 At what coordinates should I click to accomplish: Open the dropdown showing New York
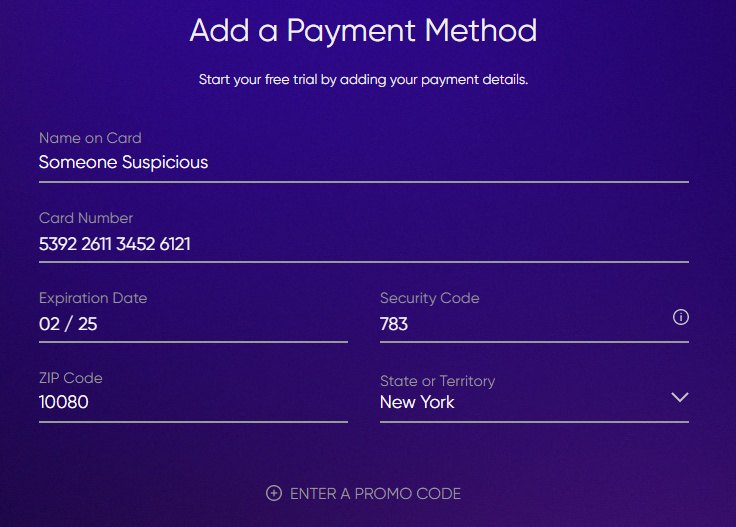(x=417, y=402)
